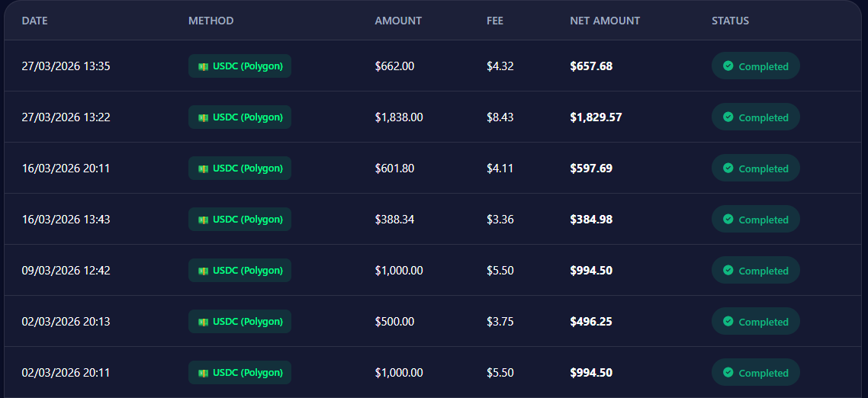
Task: Click the FEE column header
Action: coord(495,21)
